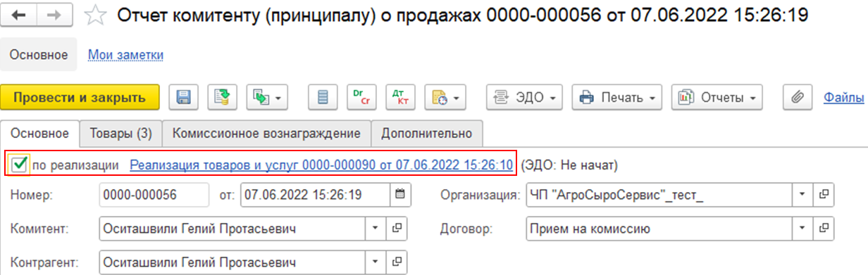Open the Контрагент record with open icon
Viewport: 868px width, 275px height.
click(397, 263)
